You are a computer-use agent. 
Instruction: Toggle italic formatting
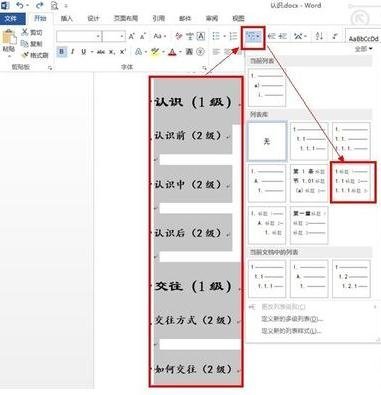pos(73,52)
